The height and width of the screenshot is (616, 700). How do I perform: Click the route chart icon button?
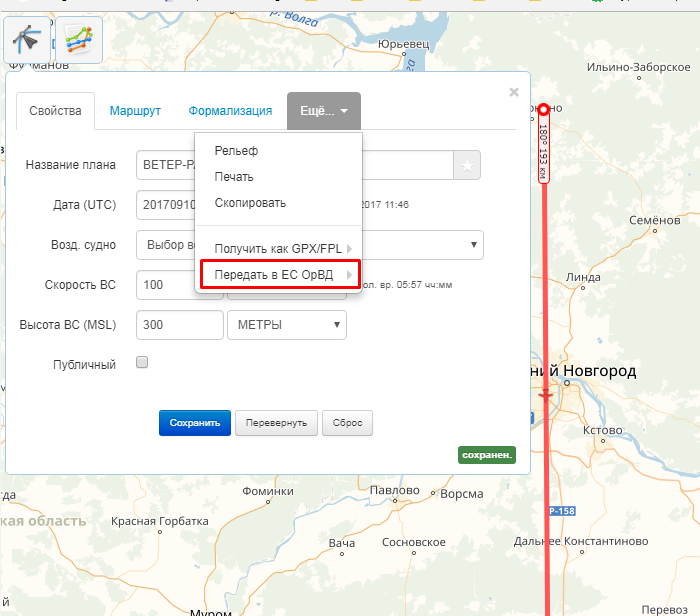pyautogui.click(x=77, y=40)
